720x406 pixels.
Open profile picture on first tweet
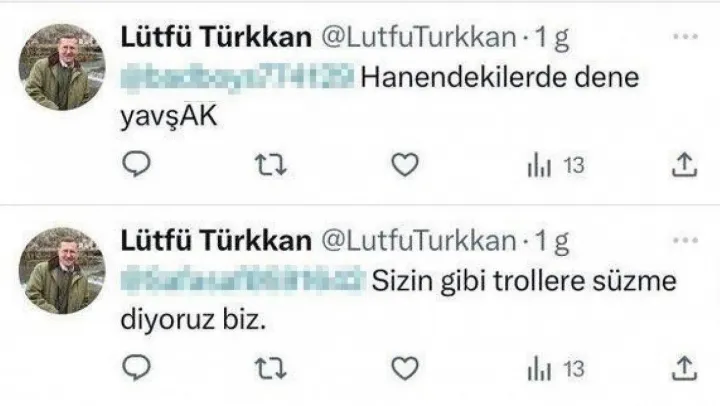[x=62, y=67]
